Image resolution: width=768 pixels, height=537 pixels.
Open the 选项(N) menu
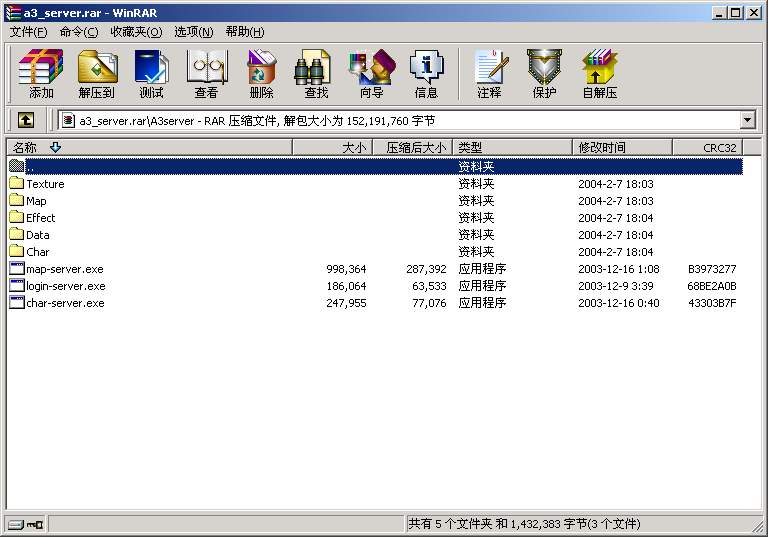coord(193,32)
